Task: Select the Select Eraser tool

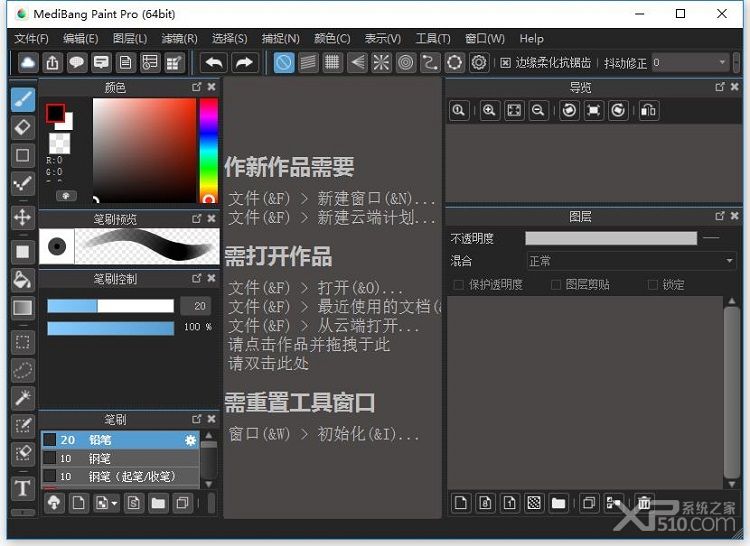Action: pyautogui.click(x=23, y=453)
